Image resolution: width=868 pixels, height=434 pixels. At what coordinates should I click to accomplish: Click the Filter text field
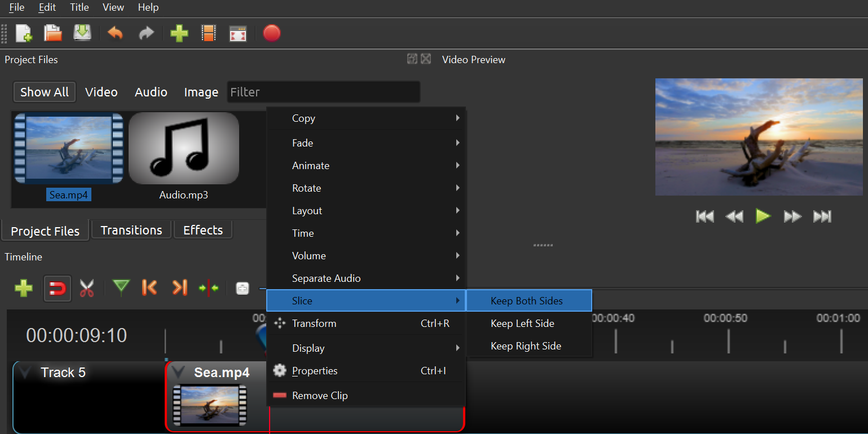coord(324,92)
